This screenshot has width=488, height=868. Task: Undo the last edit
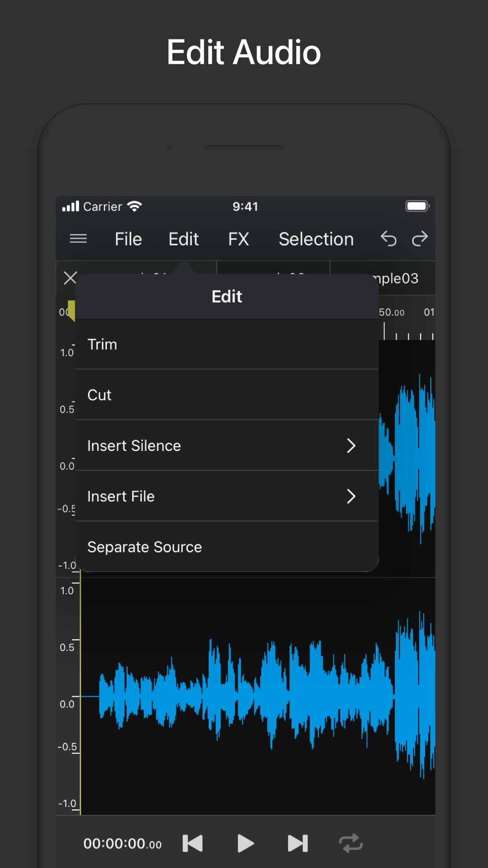[x=388, y=239]
